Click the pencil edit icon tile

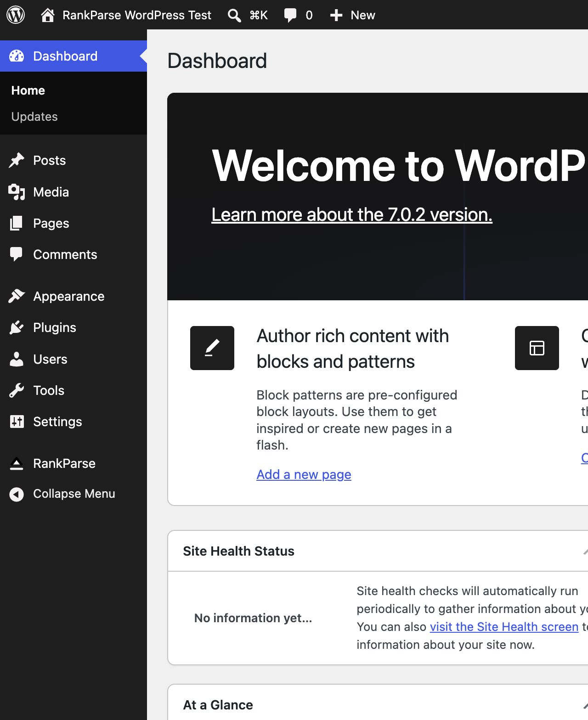pos(212,348)
